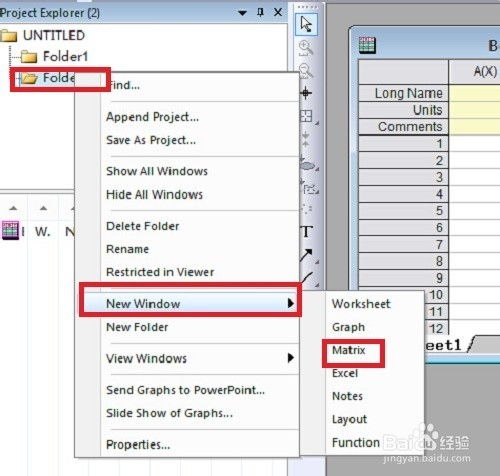Expand the New Window submenu arrow
Viewport: 500px width, 476px height.
coord(291,303)
